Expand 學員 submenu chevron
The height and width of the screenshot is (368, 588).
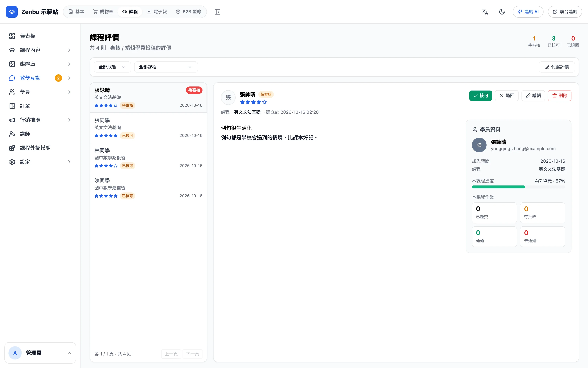(x=69, y=92)
